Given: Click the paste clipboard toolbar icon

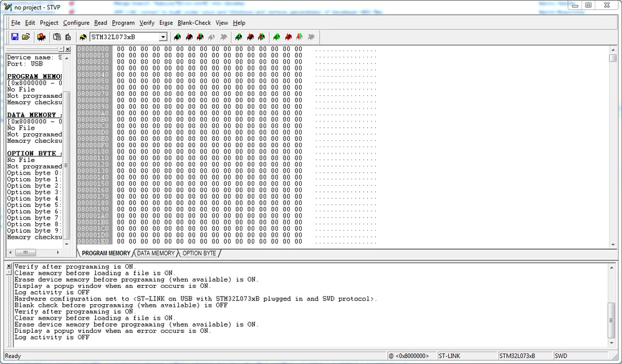Looking at the screenshot, I should (x=57, y=37).
